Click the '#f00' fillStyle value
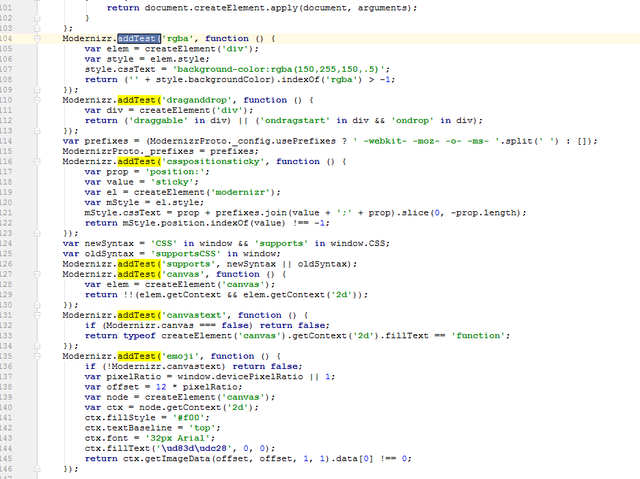This screenshot has height=479, width=640. point(189,418)
